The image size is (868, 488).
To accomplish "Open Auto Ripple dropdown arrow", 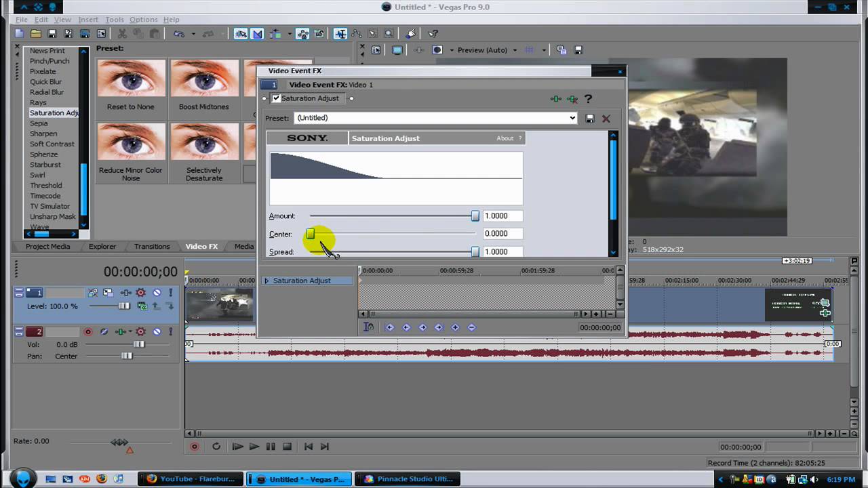I will tap(289, 33).
